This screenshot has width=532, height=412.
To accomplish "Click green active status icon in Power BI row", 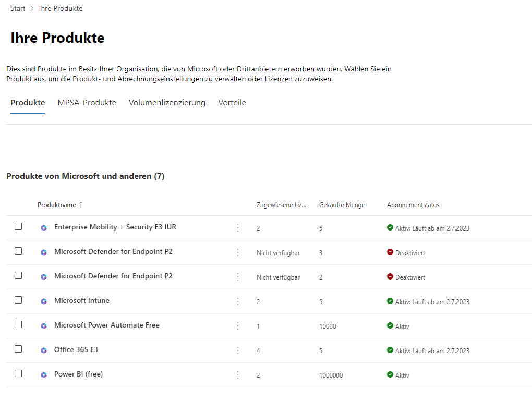I will [x=390, y=374].
